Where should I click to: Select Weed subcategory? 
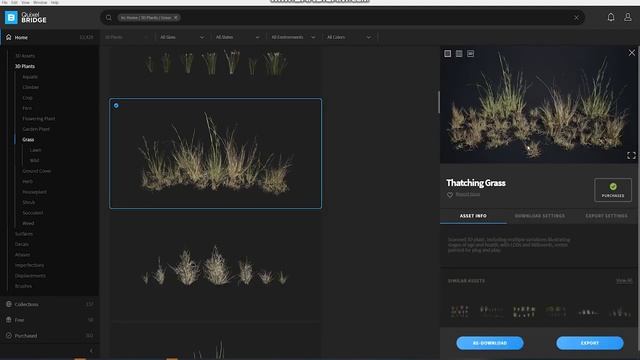tap(28, 223)
